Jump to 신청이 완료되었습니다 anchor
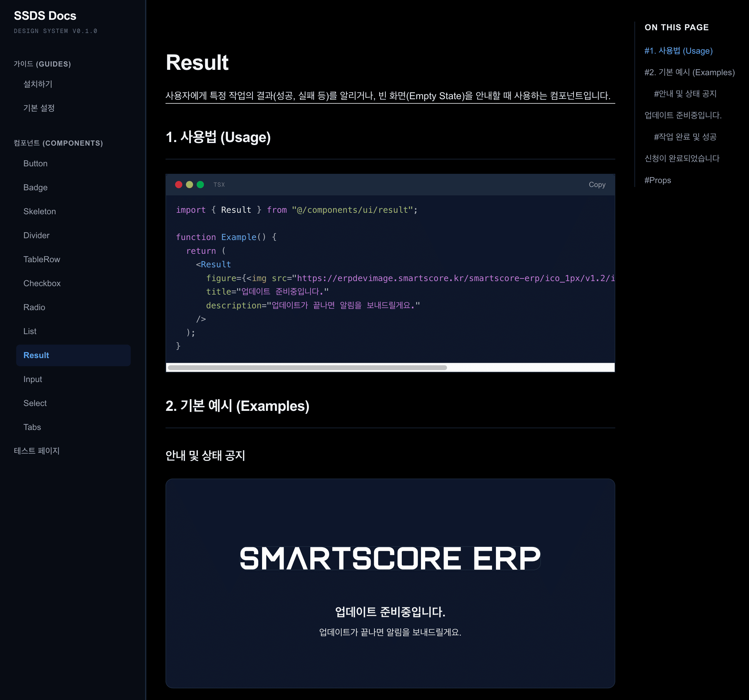 682,159
